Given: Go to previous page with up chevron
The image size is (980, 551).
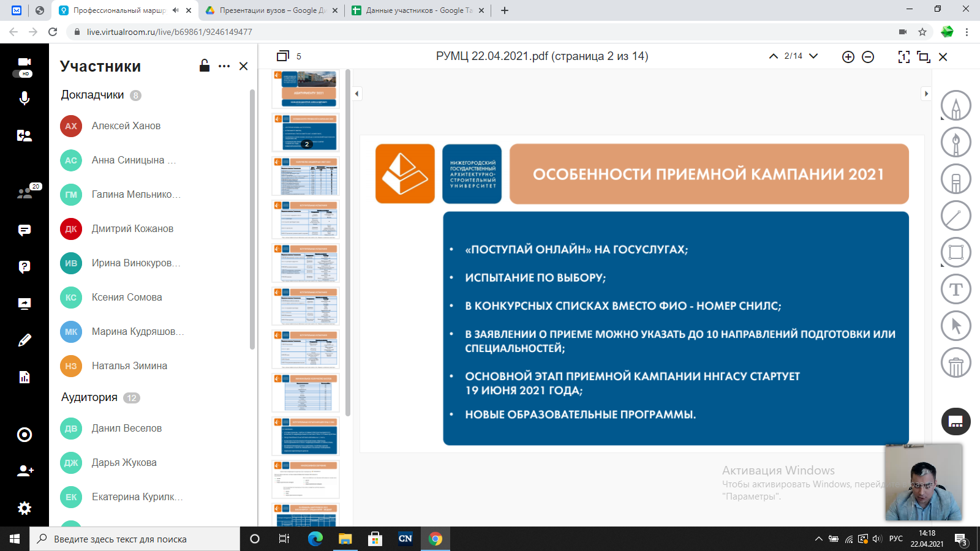Looking at the screenshot, I should pos(773,56).
